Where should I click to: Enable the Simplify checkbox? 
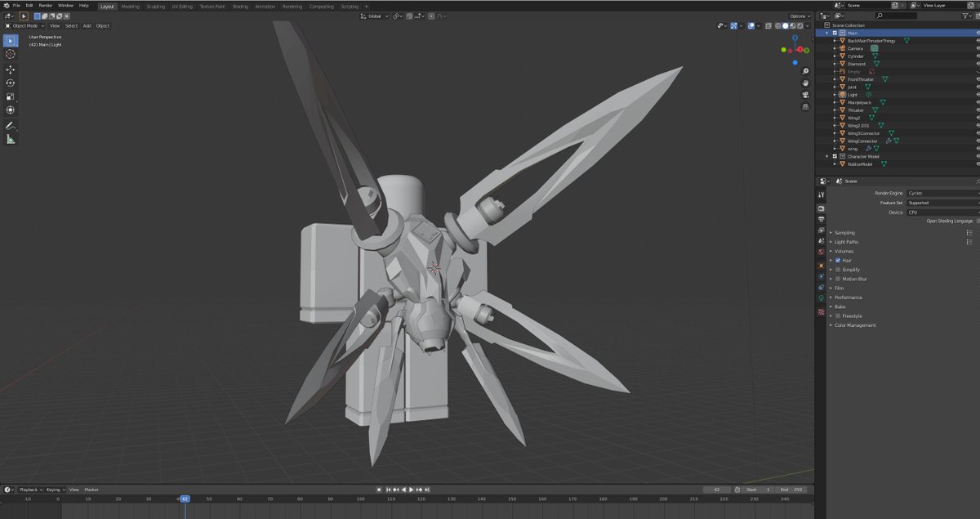click(838, 270)
